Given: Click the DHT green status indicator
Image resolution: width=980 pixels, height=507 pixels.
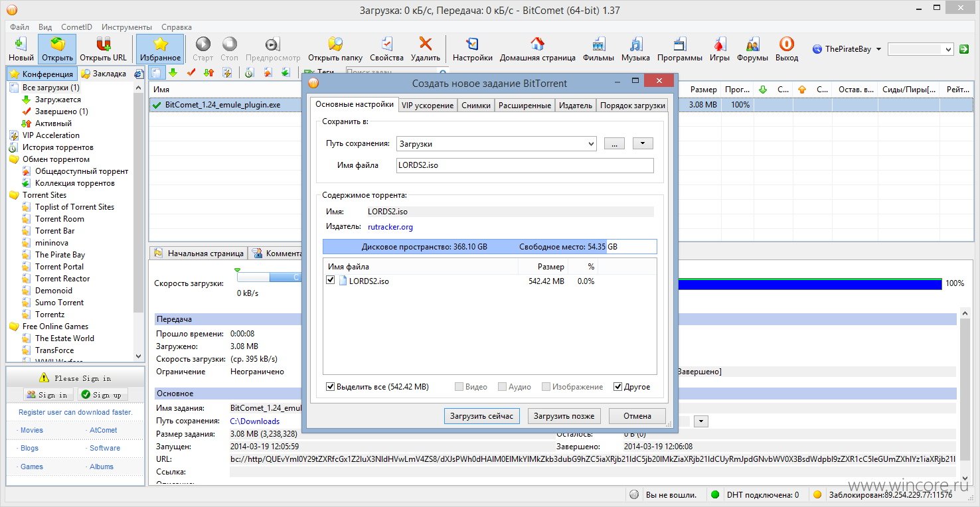Looking at the screenshot, I should (715, 494).
